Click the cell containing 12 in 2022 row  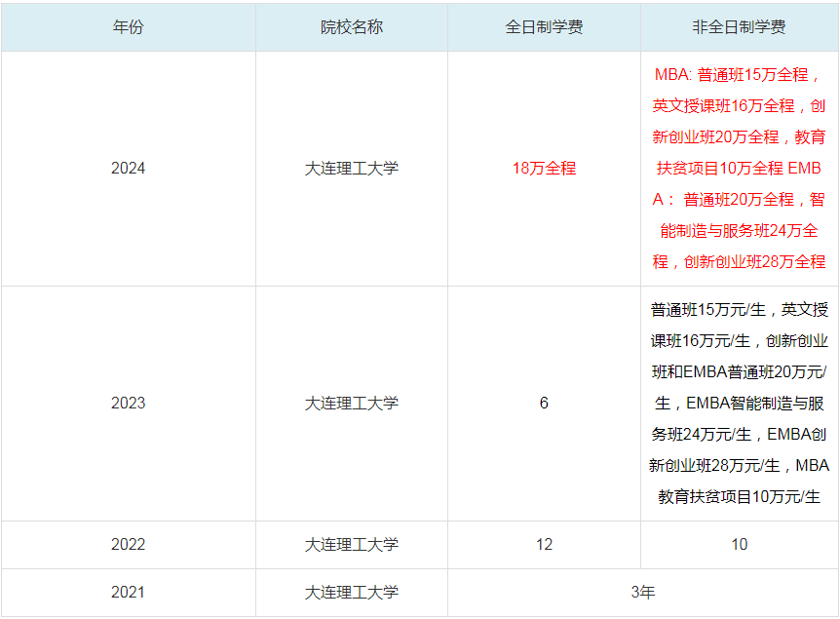[x=545, y=545]
